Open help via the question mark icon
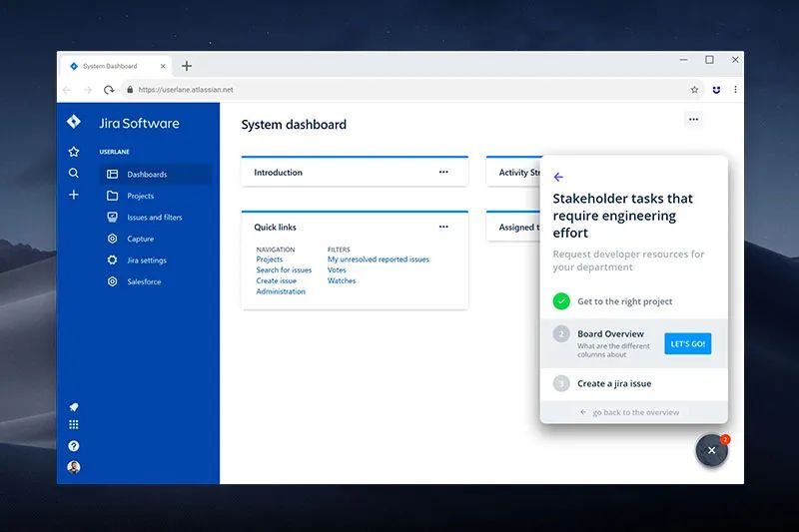Image resolution: width=799 pixels, height=532 pixels. (73, 446)
